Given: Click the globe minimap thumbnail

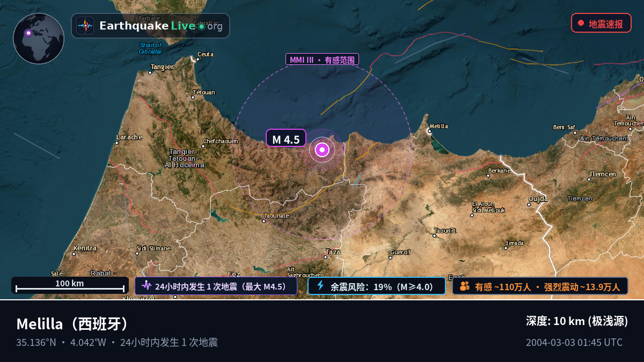Looking at the screenshot, I should (x=39, y=39).
